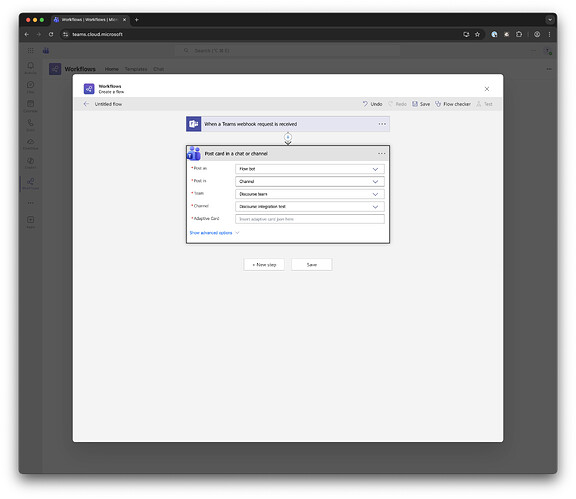This screenshot has width=576, height=499.
Task: Insert a step via the plus connector
Action: [288, 137]
